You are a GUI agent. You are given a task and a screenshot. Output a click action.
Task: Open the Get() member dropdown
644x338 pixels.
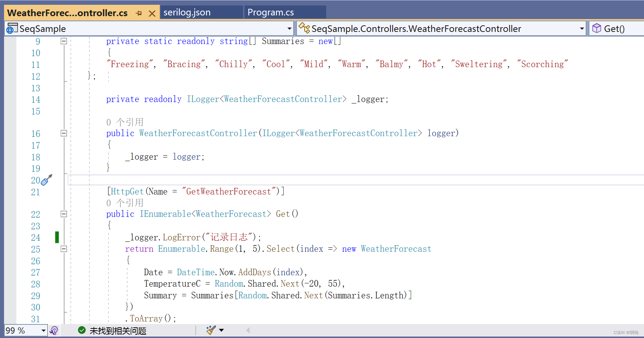617,29
